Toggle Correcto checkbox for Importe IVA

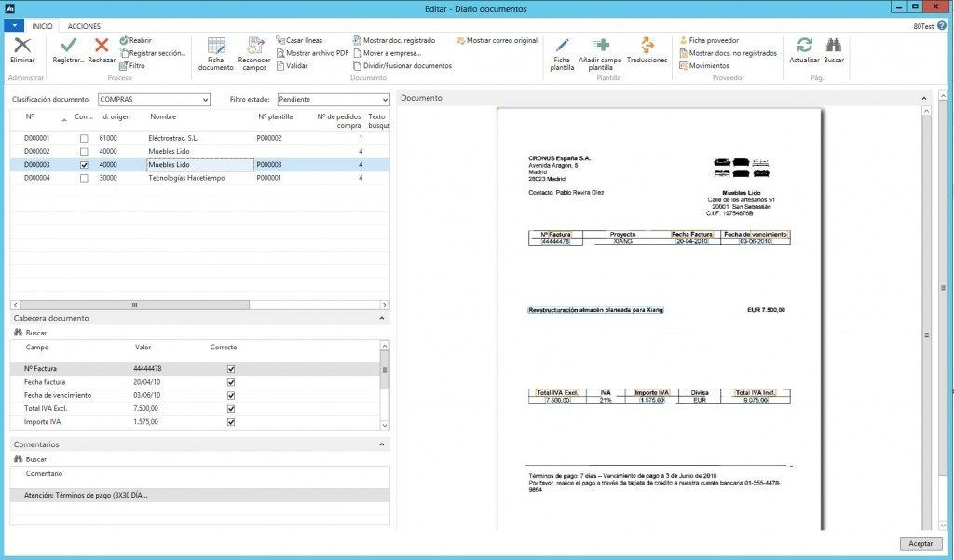point(231,422)
